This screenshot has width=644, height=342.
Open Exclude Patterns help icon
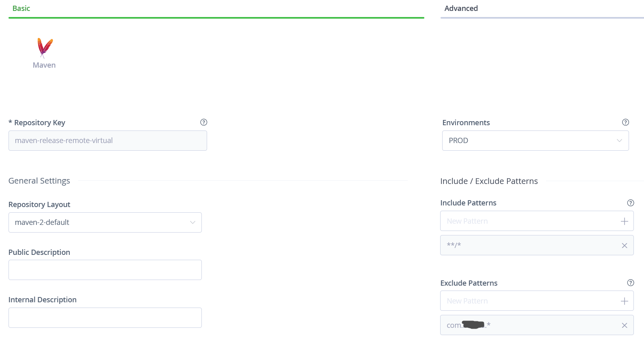[630, 283]
